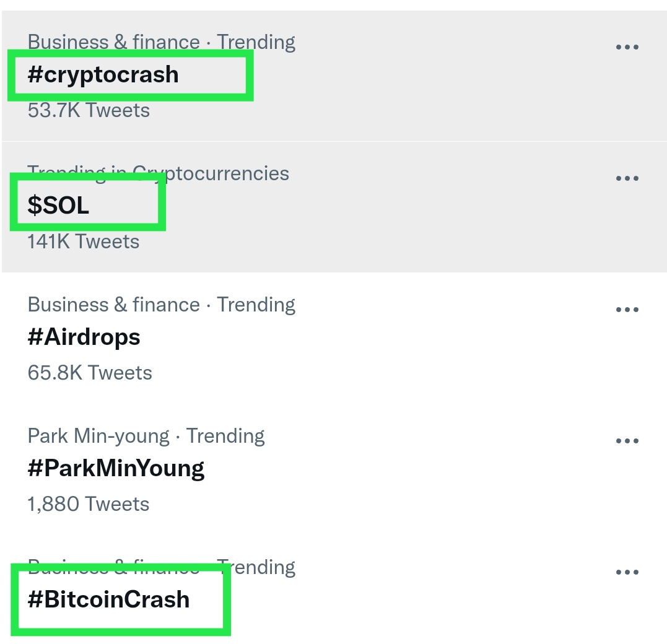Open more options for #BitcoinCrash trend
Viewport: 667px width, 644px height.
[x=627, y=572]
